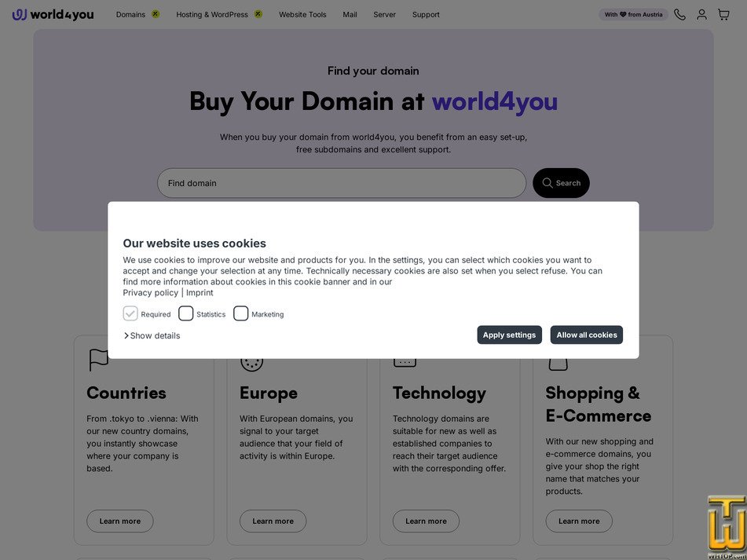The image size is (747, 560).
Task: Open the Privacy policy link
Action: pos(150,292)
